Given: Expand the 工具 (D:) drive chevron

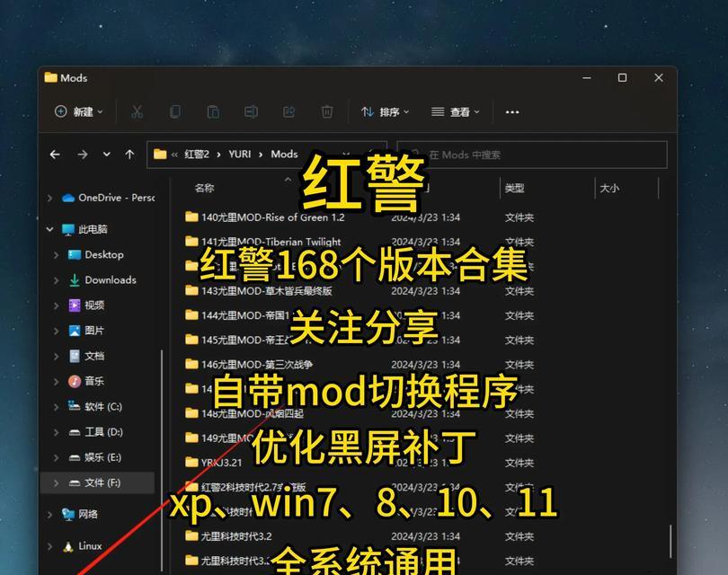Looking at the screenshot, I should point(57,432).
